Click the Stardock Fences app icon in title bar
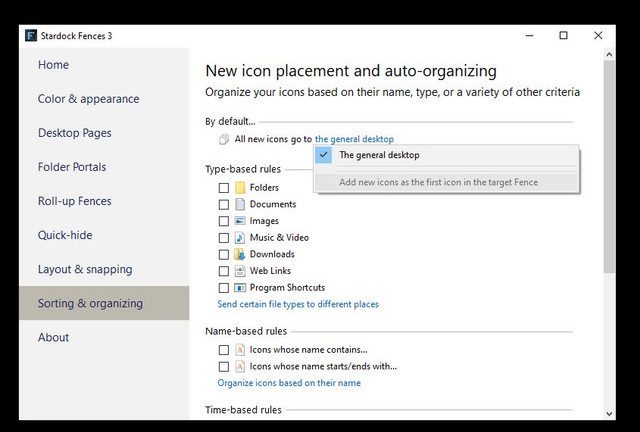The height and width of the screenshot is (432, 640). (x=31, y=36)
